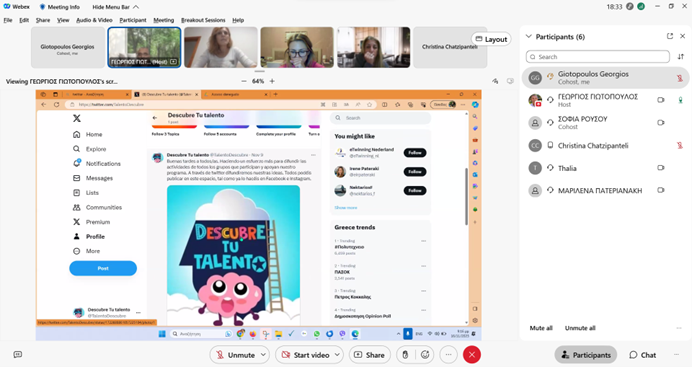This screenshot has height=367, width=692.
Task: Collapse the Participants list chevron
Action: click(529, 37)
